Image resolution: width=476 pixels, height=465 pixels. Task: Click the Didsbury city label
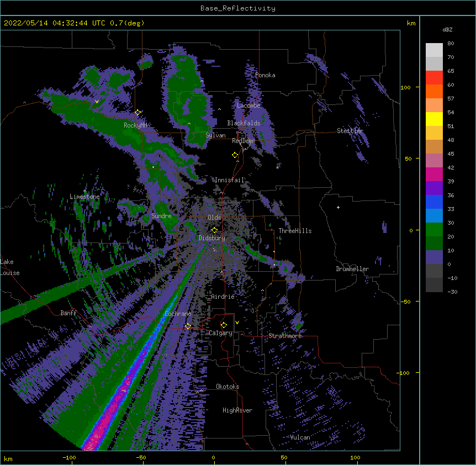click(x=212, y=238)
